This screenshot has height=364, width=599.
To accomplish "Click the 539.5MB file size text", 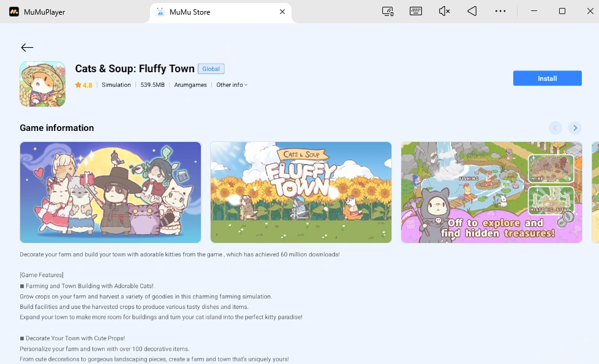I will pyautogui.click(x=153, y=84).
